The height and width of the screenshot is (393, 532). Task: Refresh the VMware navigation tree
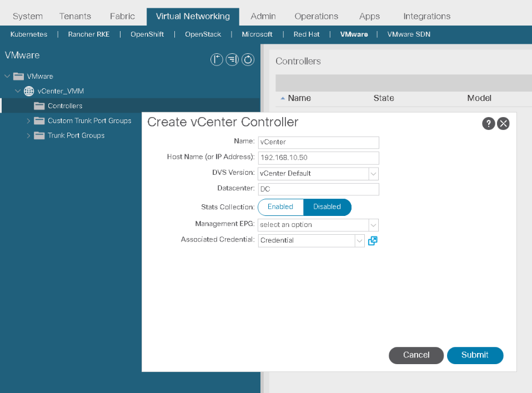click(248, 60)
